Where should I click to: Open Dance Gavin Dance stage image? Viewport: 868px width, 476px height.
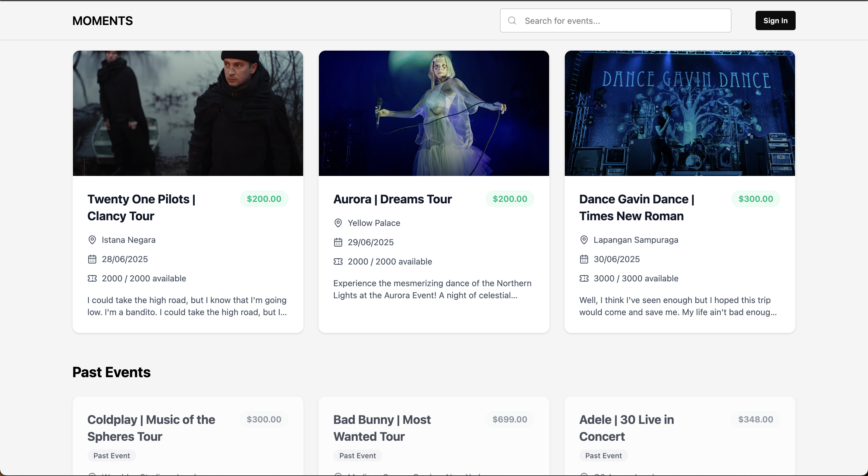click(680, 113)
